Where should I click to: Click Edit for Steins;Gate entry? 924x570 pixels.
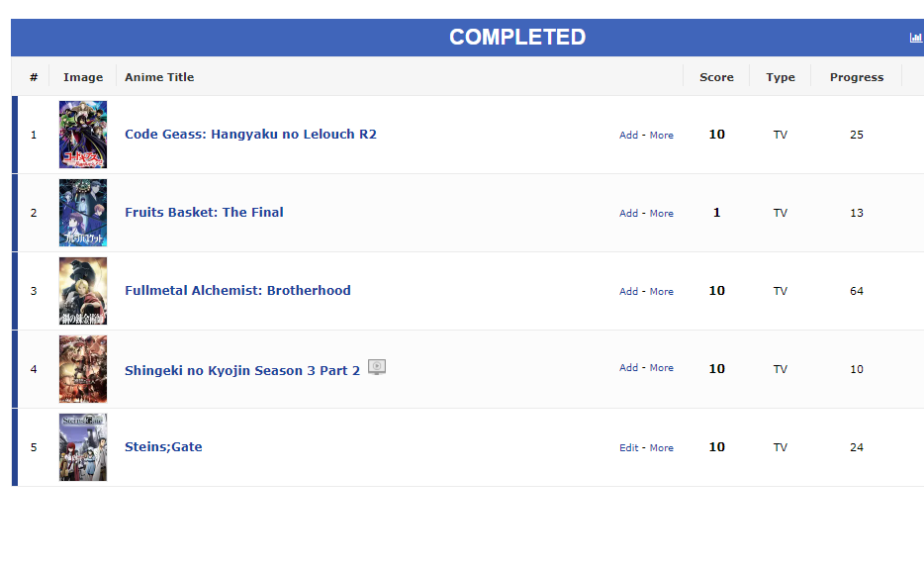pos(629,448)
